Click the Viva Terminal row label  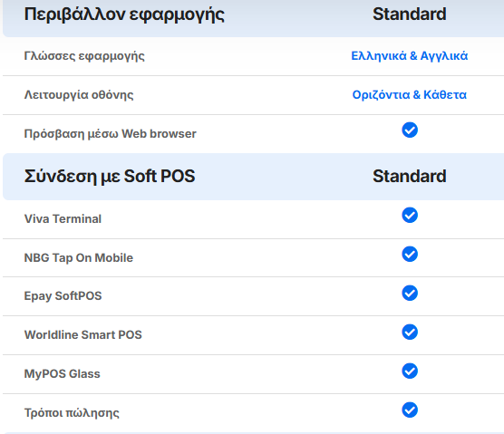[x=63, y=218]
